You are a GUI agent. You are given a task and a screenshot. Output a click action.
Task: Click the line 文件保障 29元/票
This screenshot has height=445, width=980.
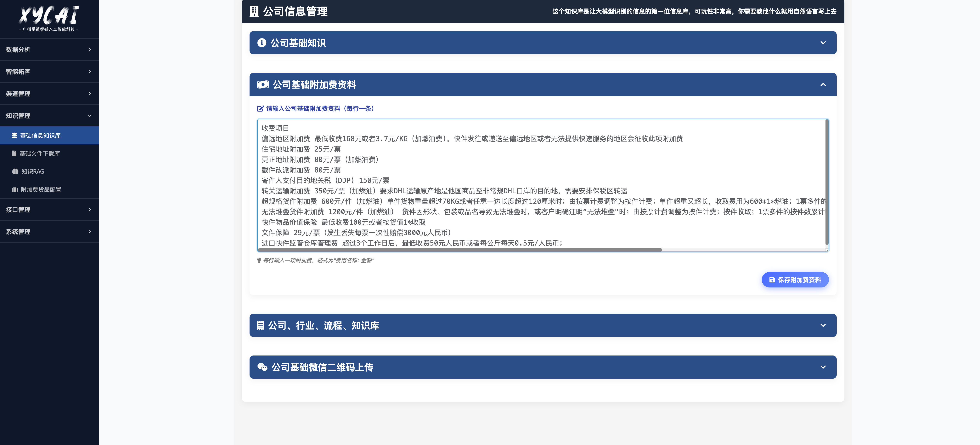pyautogui.click(x=356, y=233)
